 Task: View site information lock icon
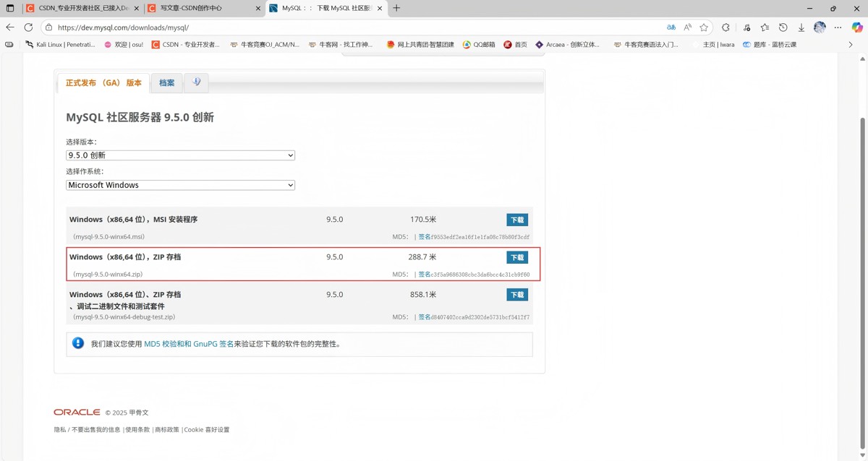[48, 27]
